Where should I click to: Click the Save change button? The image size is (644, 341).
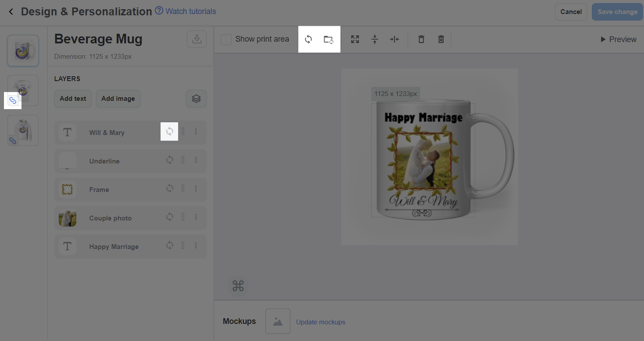point(618,12)
